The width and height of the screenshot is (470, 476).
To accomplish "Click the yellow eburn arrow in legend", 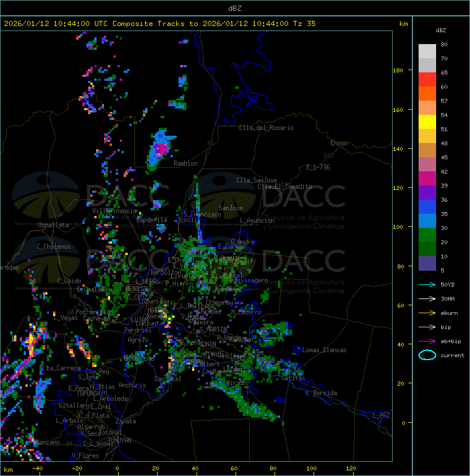I will click(x=427, y=313).
